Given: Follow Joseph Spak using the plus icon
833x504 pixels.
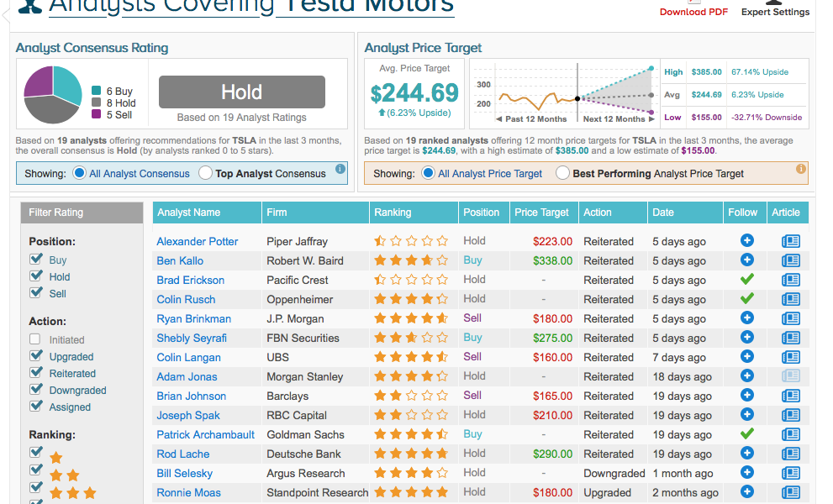Looking at the screenshot, I should tap(747, 414).
